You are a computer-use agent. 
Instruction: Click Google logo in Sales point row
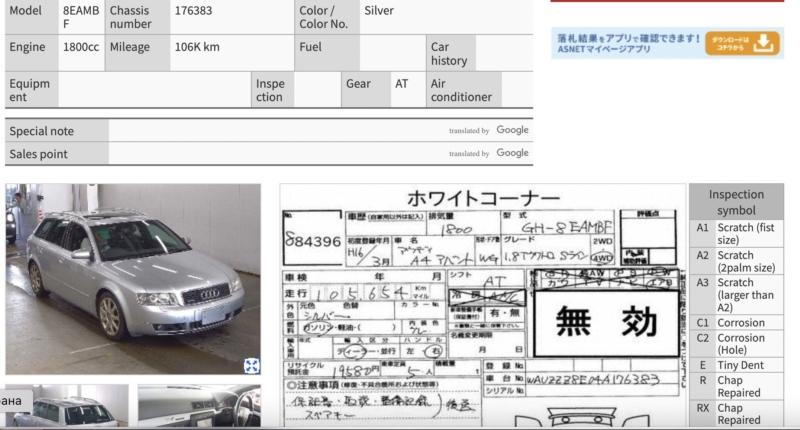512,153
